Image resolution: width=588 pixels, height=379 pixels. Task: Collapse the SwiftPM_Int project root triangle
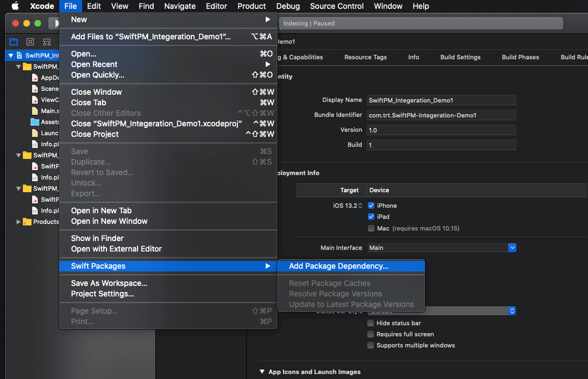coord(11,55)
